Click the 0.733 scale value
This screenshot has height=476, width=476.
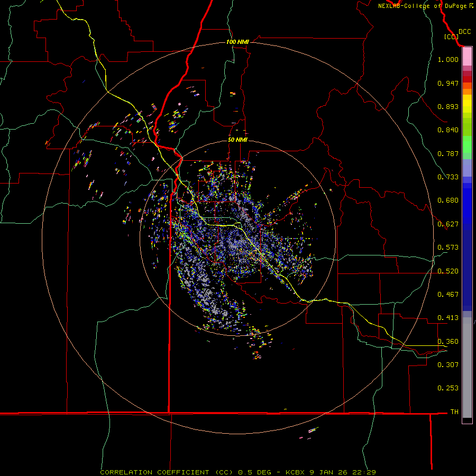(448, 177)
